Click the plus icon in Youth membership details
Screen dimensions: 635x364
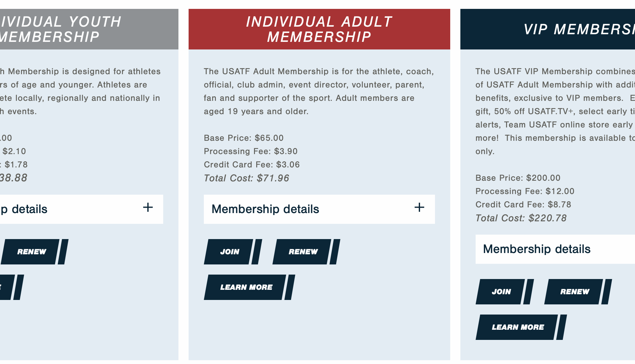point(148,208)
